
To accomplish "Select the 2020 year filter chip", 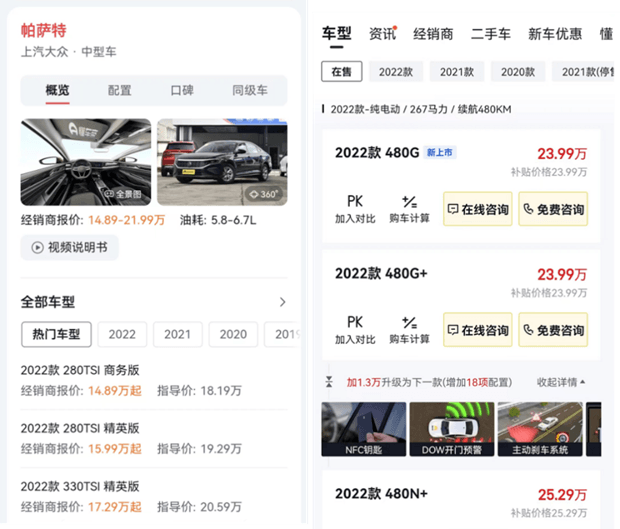I will (233, 334).
